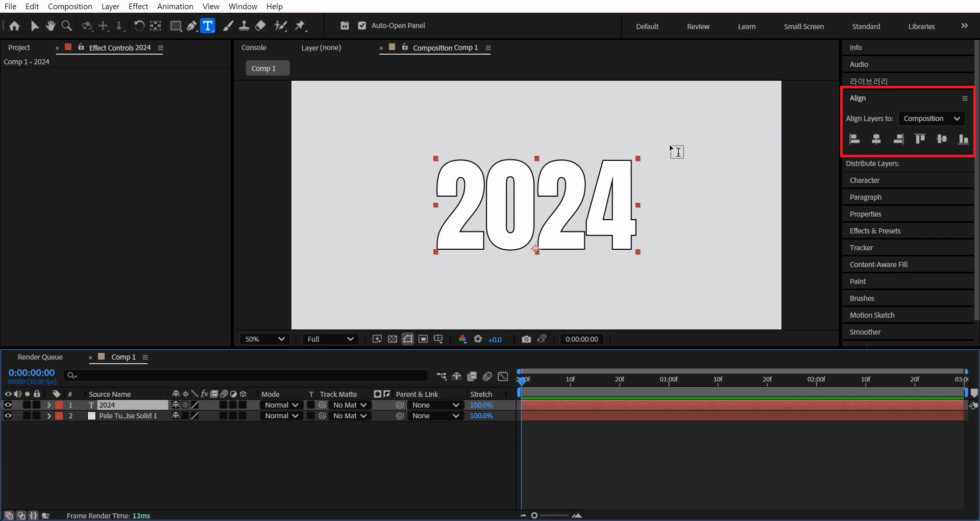Expand the 2024 layer properties
This screenshot has height=521, width=980.
click(49, 405)
